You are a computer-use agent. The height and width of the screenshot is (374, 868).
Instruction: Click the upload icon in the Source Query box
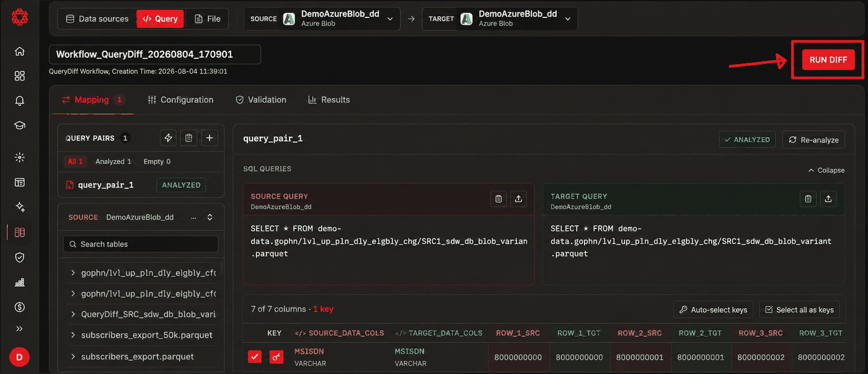click(x=518, y=199)
